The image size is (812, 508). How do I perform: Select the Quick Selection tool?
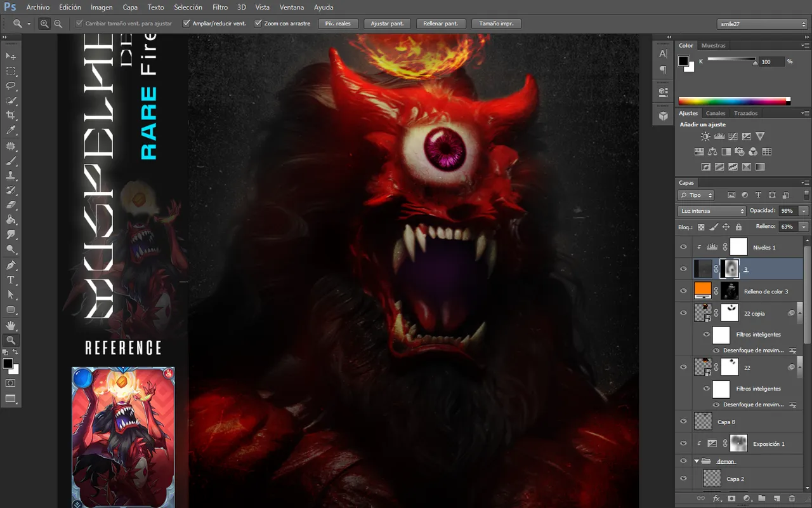point(11,100)
